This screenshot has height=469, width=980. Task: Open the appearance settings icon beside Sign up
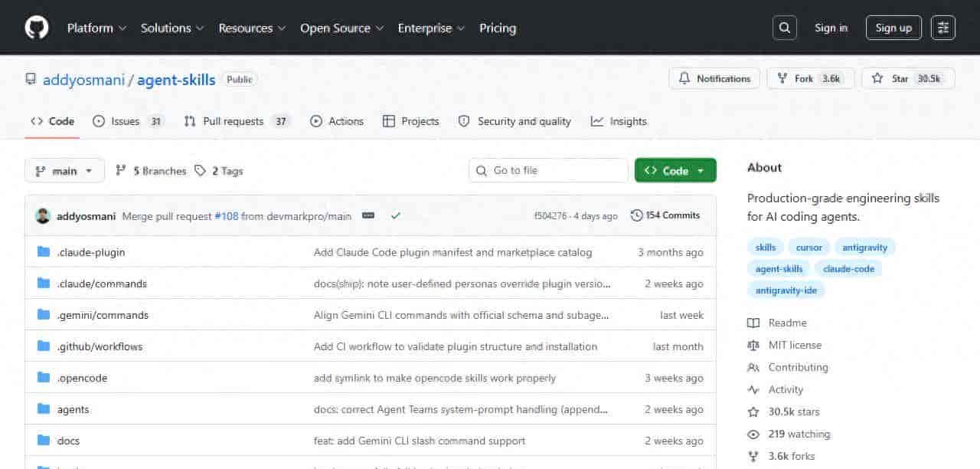point(943,28)
